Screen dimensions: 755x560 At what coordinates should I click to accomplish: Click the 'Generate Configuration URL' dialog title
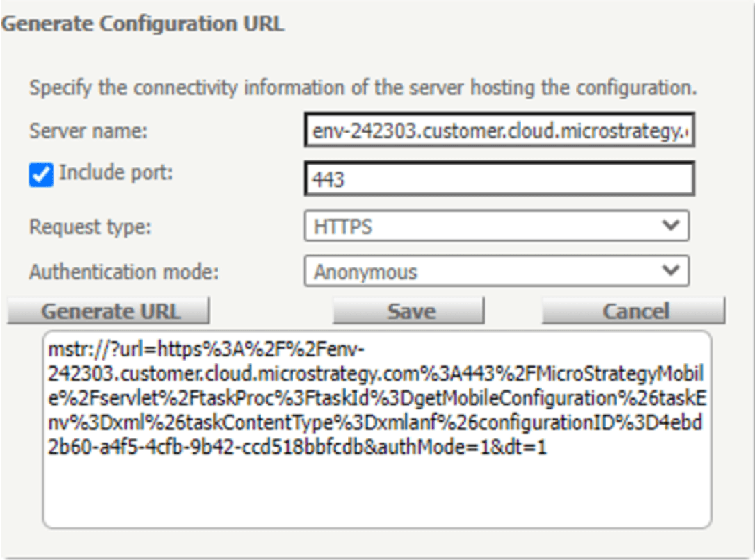point(143,24)
